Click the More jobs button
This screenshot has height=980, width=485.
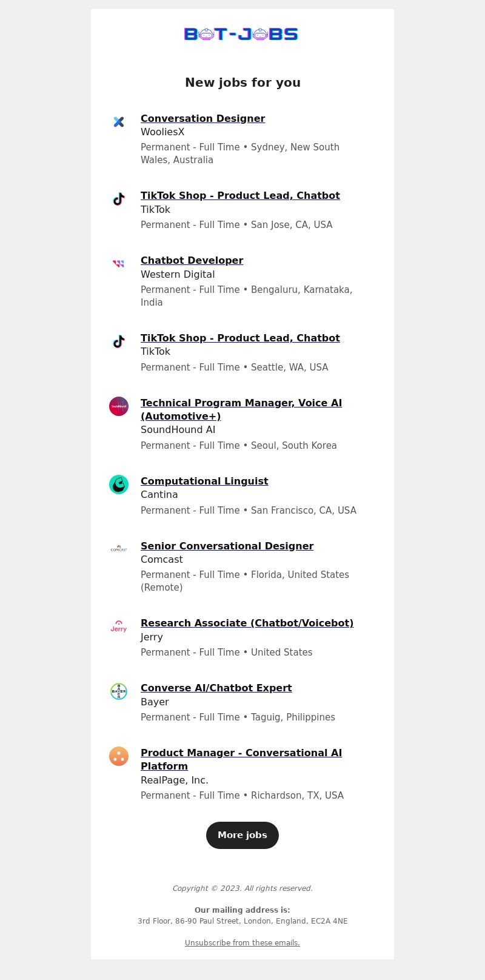pyautogui.click(x=242, y=835)
